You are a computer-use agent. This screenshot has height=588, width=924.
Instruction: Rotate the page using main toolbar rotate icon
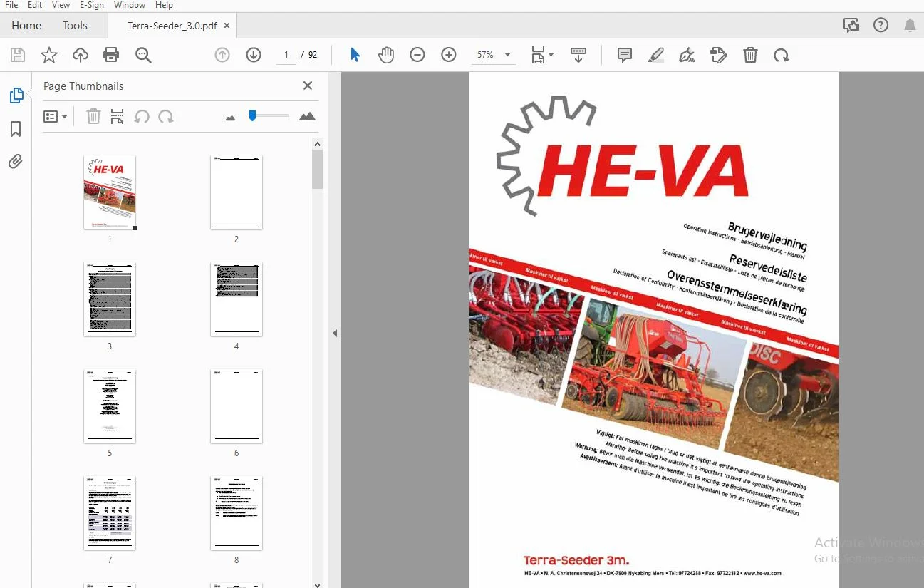pos(782,55)
